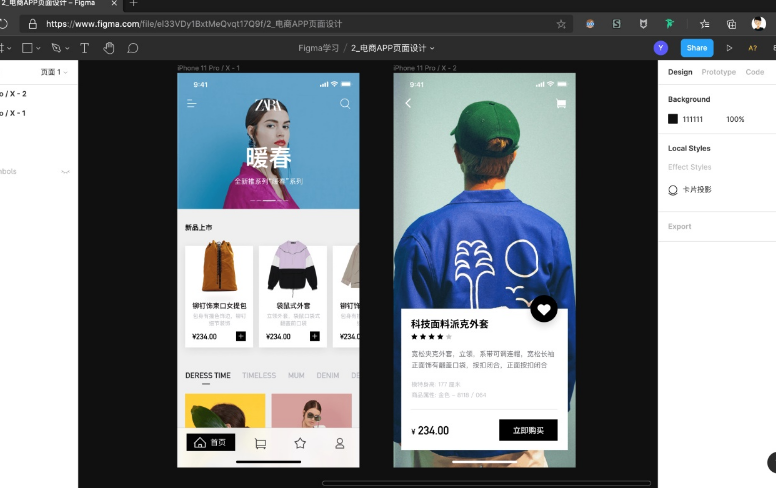The image size is (776, 488).
Task: Click the blue Share button
Action: point(696,48)
